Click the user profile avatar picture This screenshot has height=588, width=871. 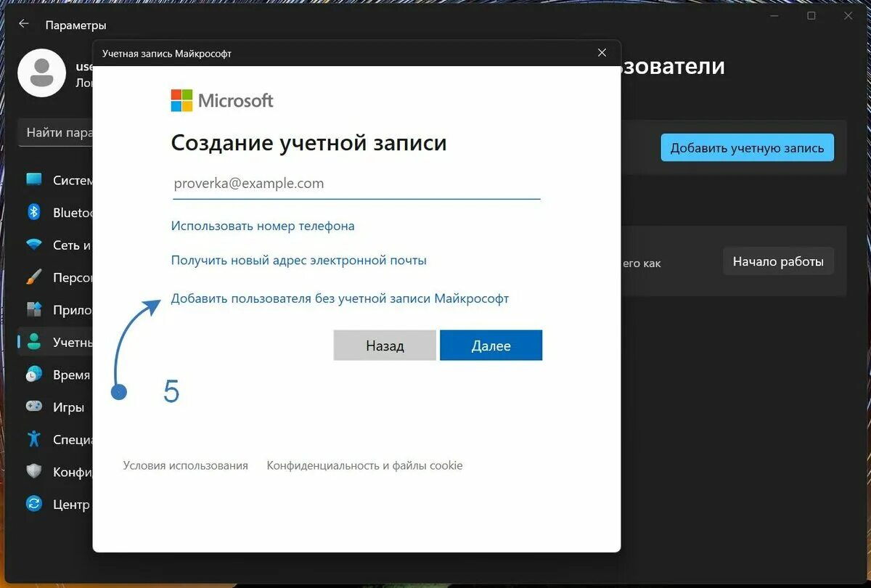pyautogui.click(x=41, y=73)
